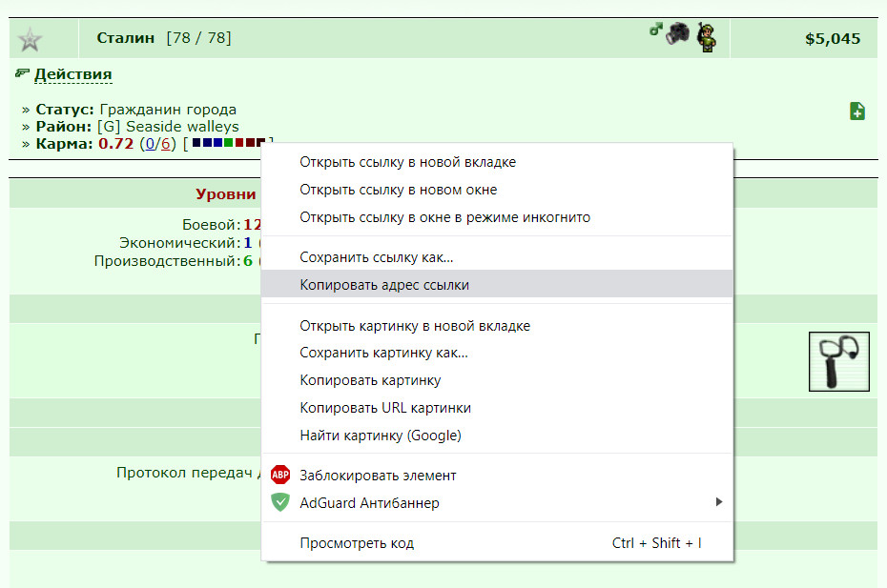The image size is (887, 588).
Task: Click the Экономический level label
Action: click(x=180, y=243)
